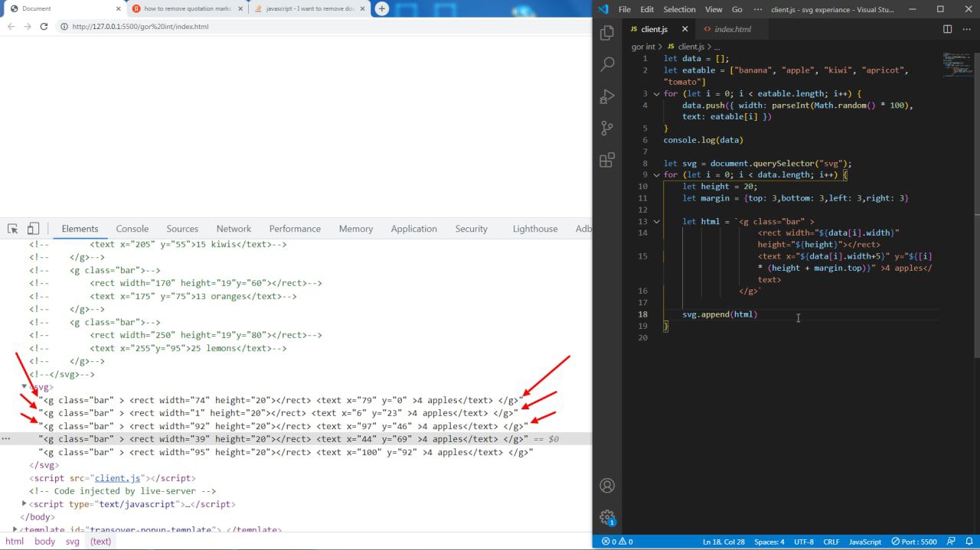Image resolution: width=980 pixels, height=550 pixels.
Task: Close the Document browser tab
Action: click(x=119, y=8)
